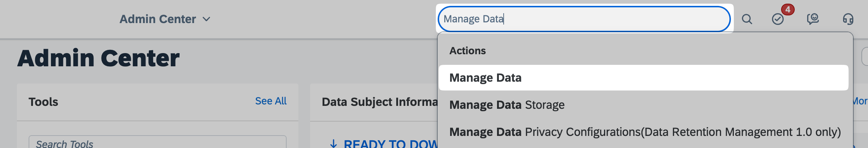Viewport: 868px width, 148px height.
Task: Click the See All link in Tools
Action: [x=271, y=101]
